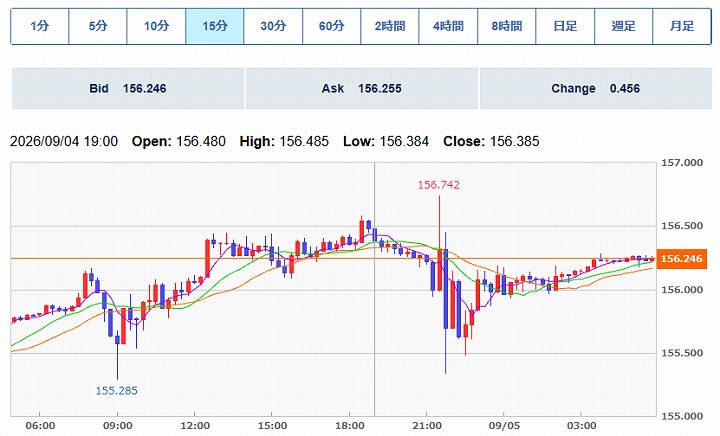Open the 月足 monthly chart
720x436 pixels.
(x=682, y=26)
